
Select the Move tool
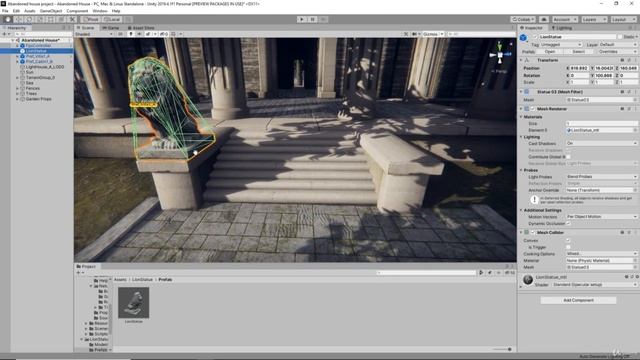tap(18, 19)
